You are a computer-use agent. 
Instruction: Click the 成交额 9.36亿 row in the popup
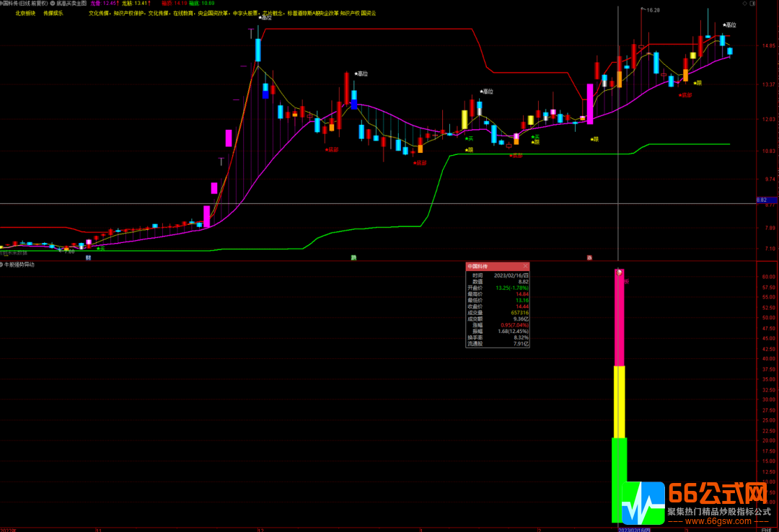click(497, 319)
